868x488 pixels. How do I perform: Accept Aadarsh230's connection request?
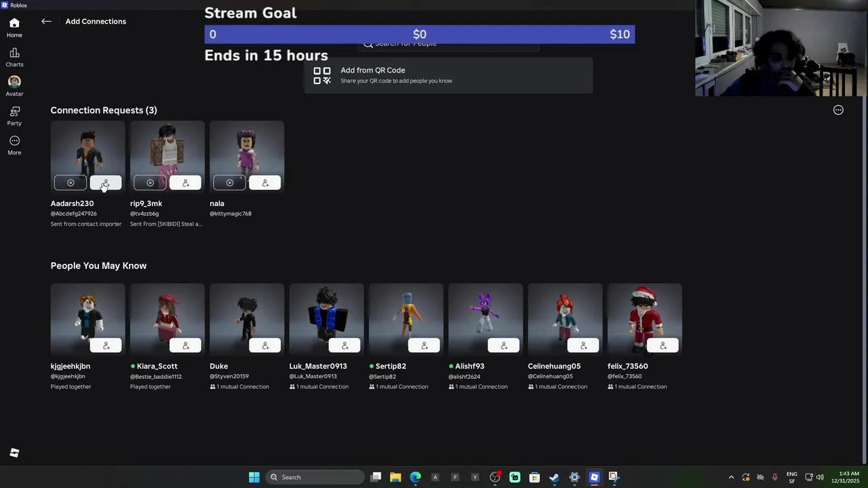coord(106,183)
